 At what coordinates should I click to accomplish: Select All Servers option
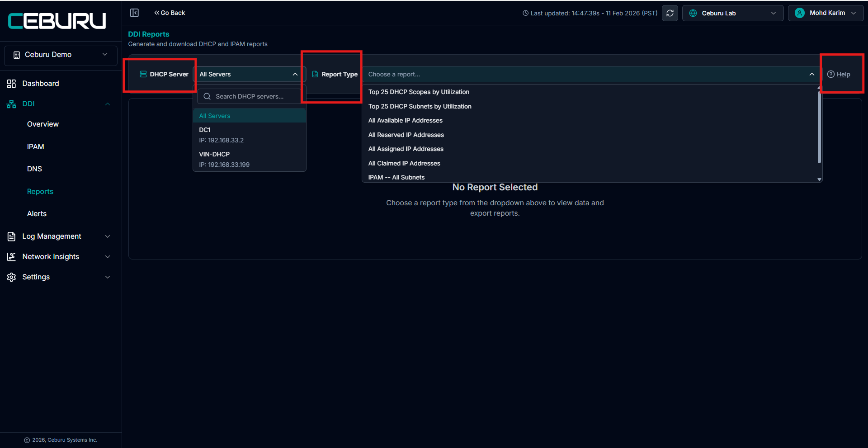(x=250, y=116)
